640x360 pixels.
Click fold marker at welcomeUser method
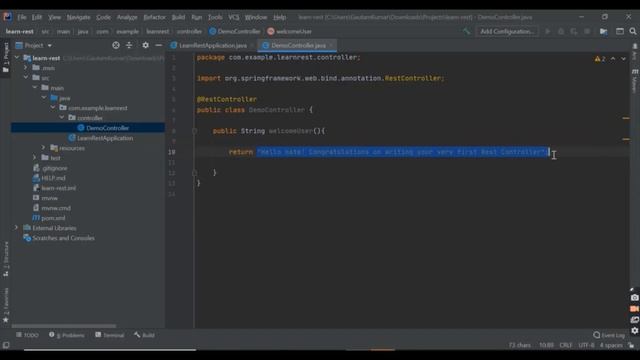(194, 131)
